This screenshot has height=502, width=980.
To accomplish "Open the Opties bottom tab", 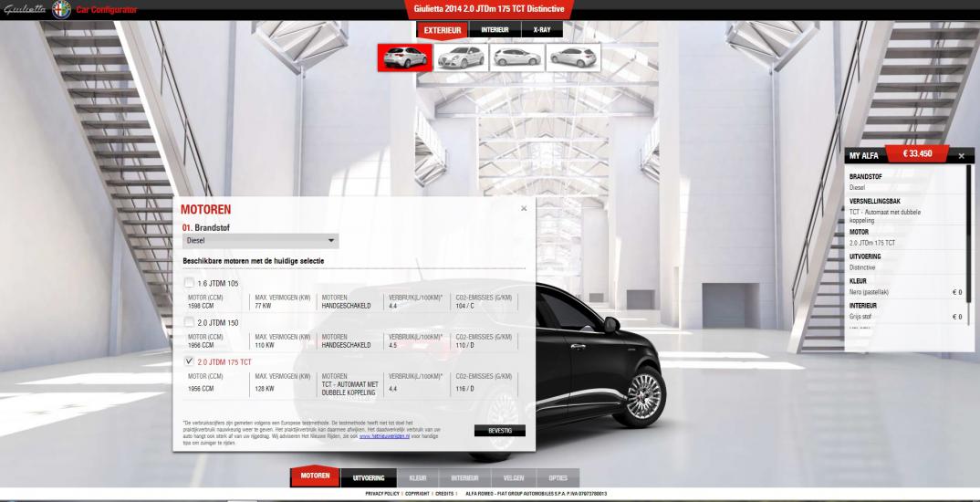I will pos(558,478).
